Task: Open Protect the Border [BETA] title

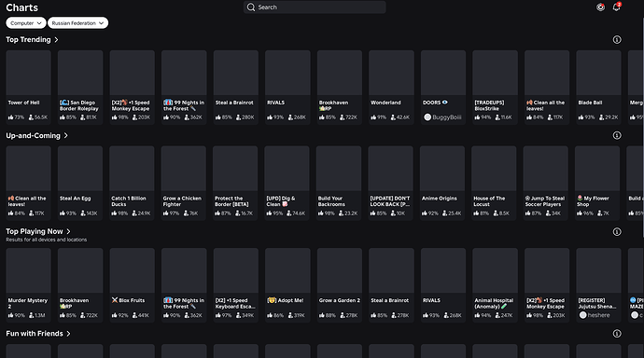Action: [231, 201]
